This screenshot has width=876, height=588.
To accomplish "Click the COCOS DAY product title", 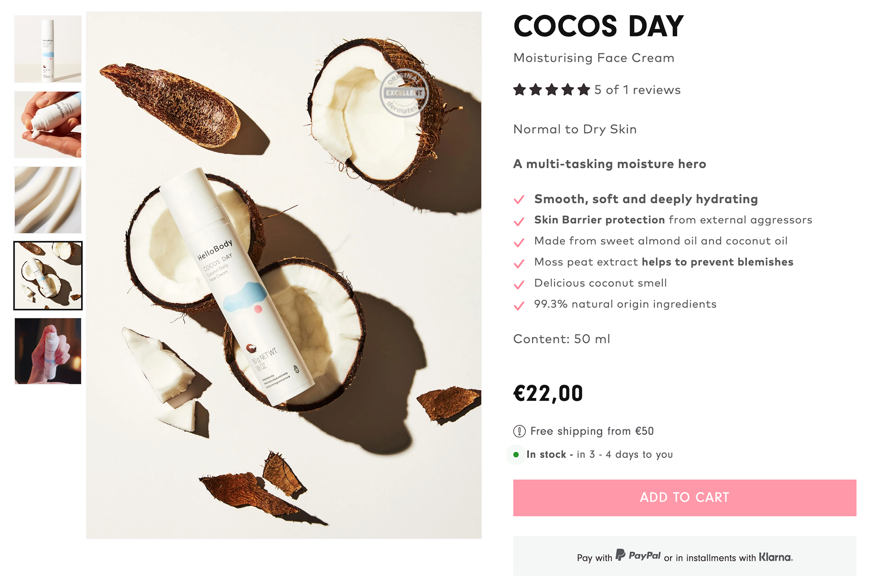I will click(x=598, y=26).
